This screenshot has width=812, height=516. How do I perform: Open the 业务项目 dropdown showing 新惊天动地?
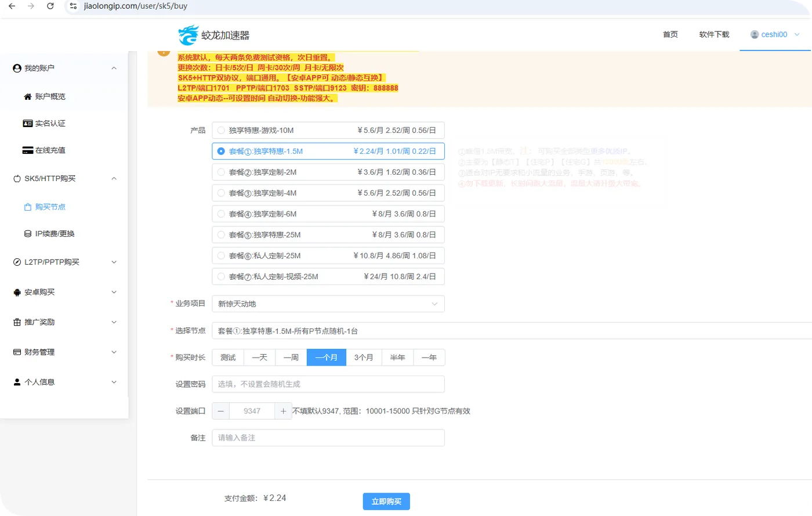pos(328,304)
